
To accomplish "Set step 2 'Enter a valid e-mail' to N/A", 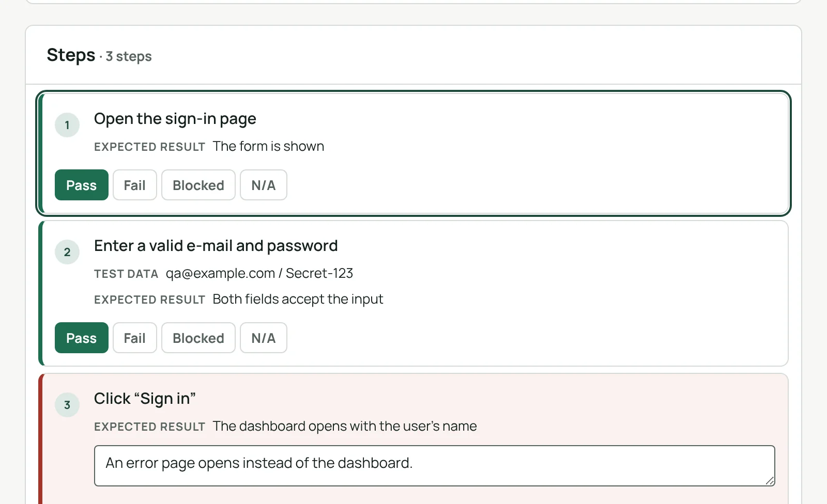I will (264, 338).
